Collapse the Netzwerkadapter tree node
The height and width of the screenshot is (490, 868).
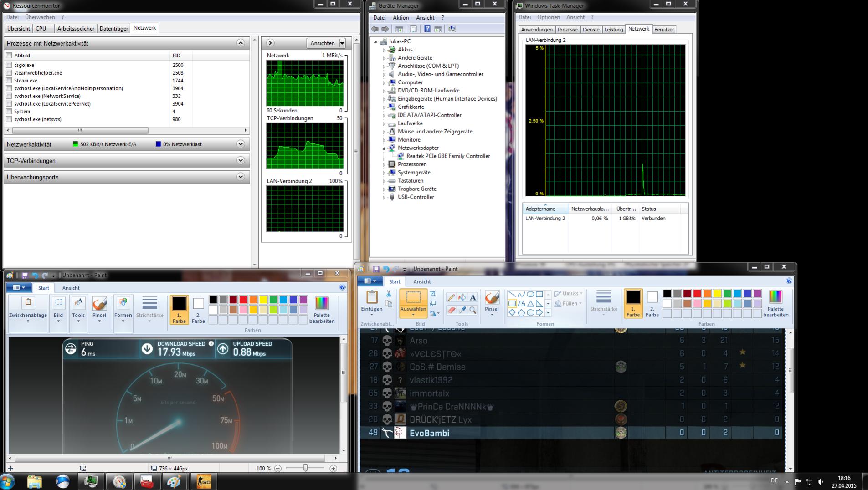click(x=384, y=148)
